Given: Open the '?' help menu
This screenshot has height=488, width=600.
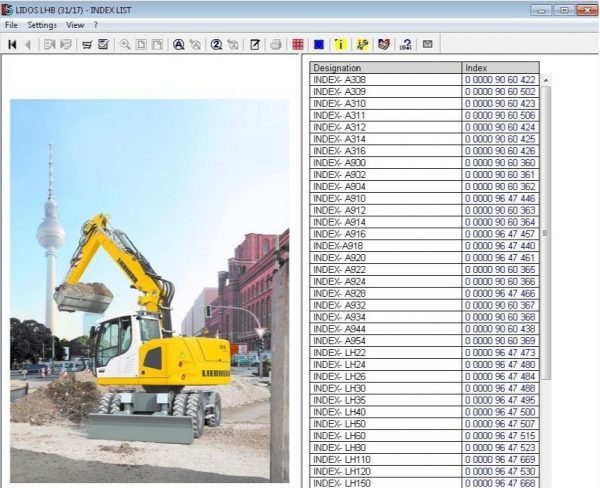Looking at the screenshot, I should (96, 25).
